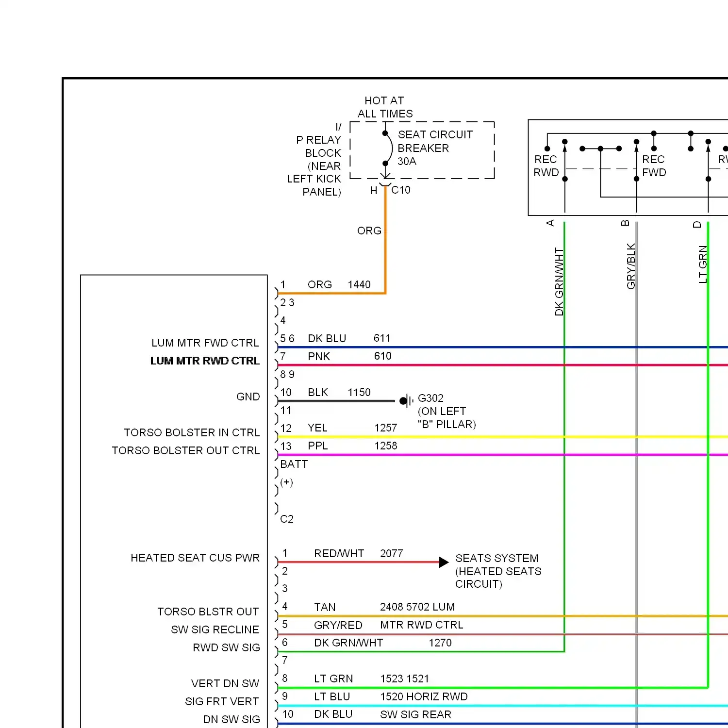Click the ground symbol next to G302
This screenshot has width=728, height=728.
407,401
